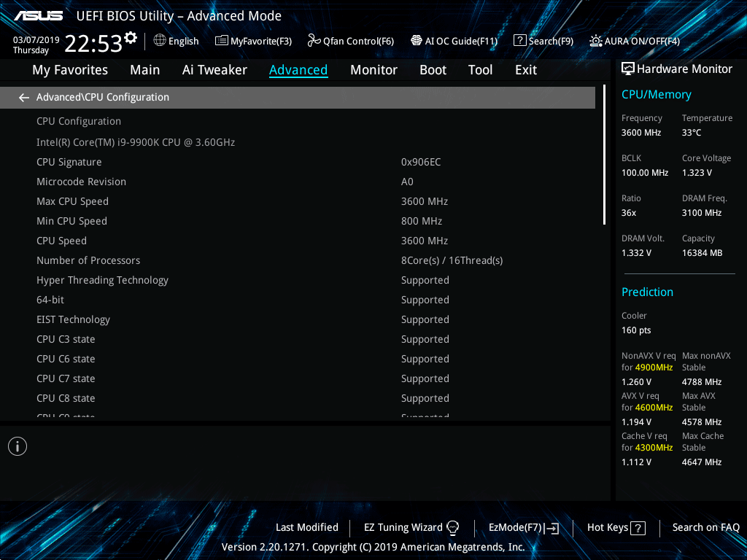Click the 3100 MHz DRAM frequency reading
Viewport: 747px width, 560px height.
click(x=701, y=213)
